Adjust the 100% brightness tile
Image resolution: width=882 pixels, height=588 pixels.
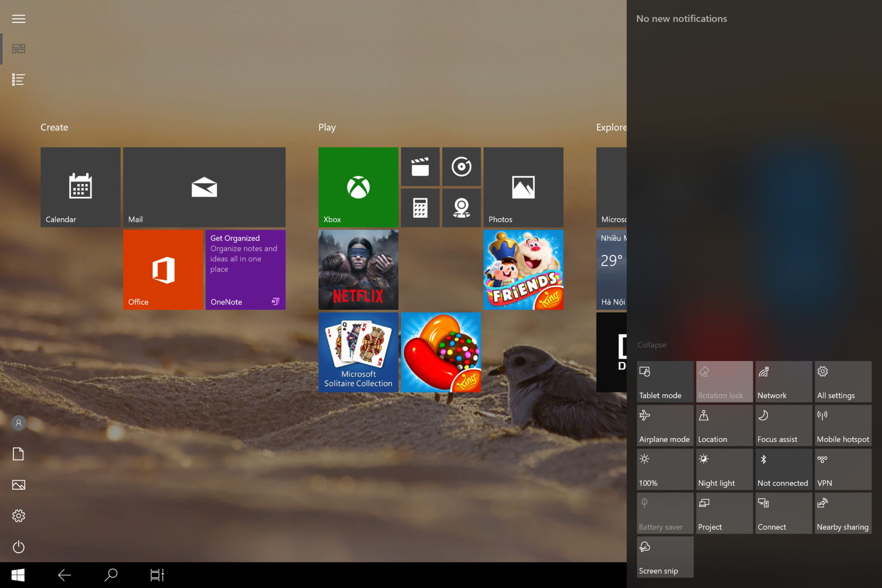pyautogui.click(x=665, y=470)
